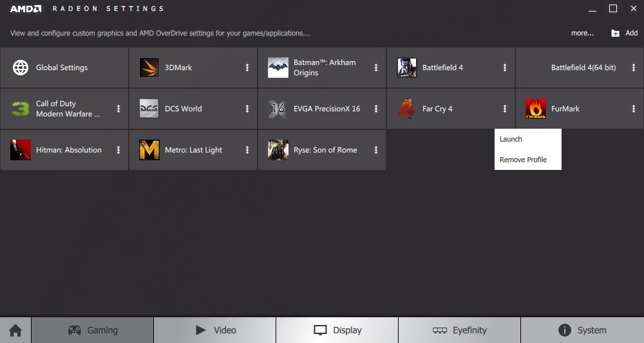This screenshot has width=644, height=343.
Task: Maximize the Radeon Settings window
Action: click(x=613, y=8)
